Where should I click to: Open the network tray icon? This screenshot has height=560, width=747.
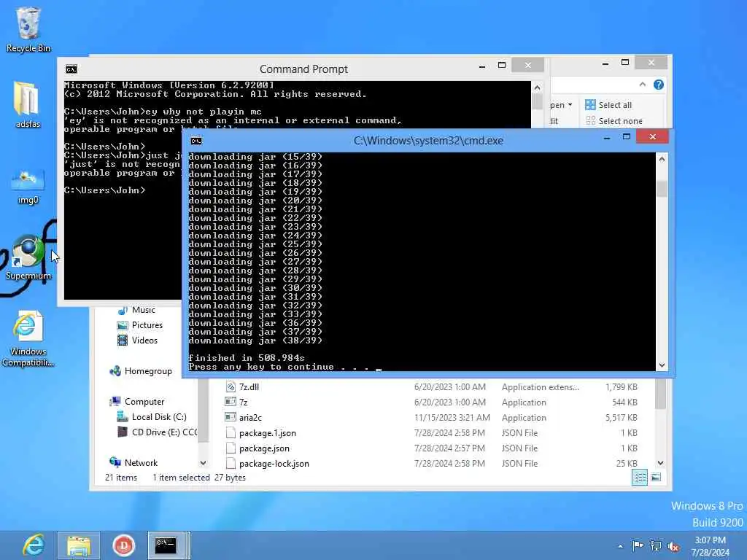point(656,545)
